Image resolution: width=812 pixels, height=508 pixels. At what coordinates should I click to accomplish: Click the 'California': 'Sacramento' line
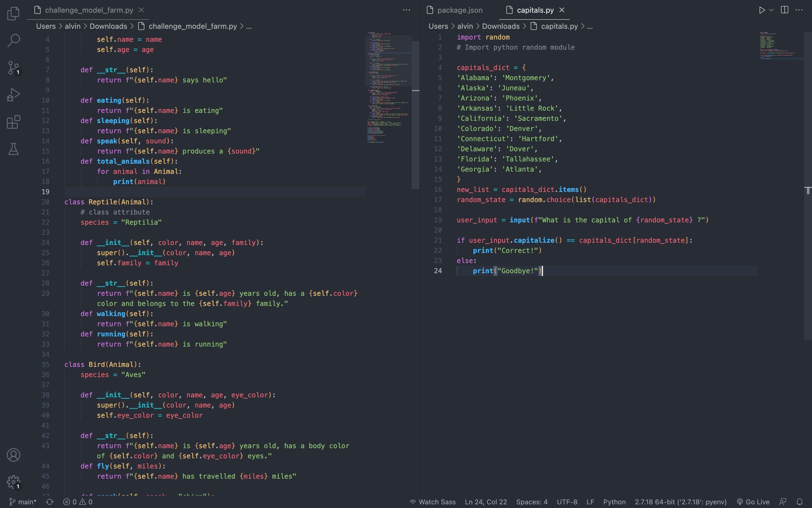click(511, 119)
